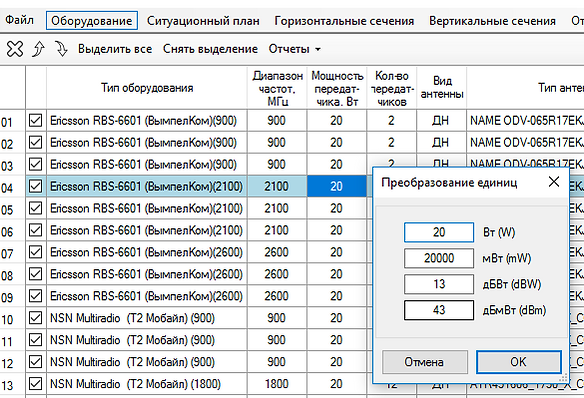This screenshot has height=398, width=584.
Task: Move selected row up with arrow icon
Action: pyautogui.click(x=38, y=49)
